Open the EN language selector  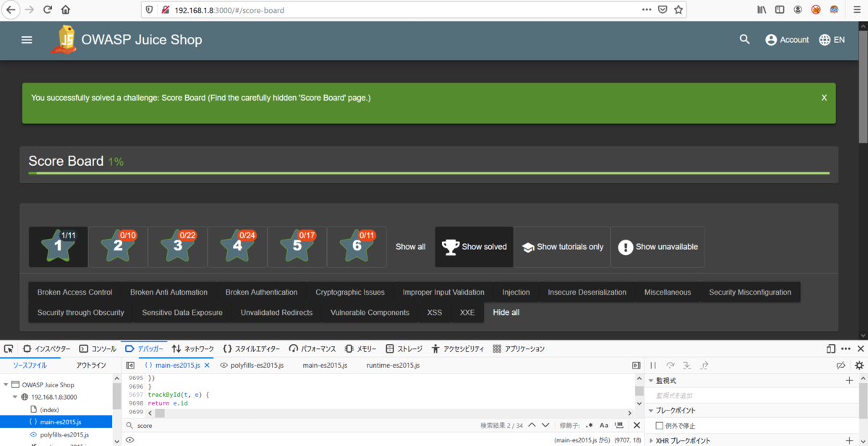[832, 40]
